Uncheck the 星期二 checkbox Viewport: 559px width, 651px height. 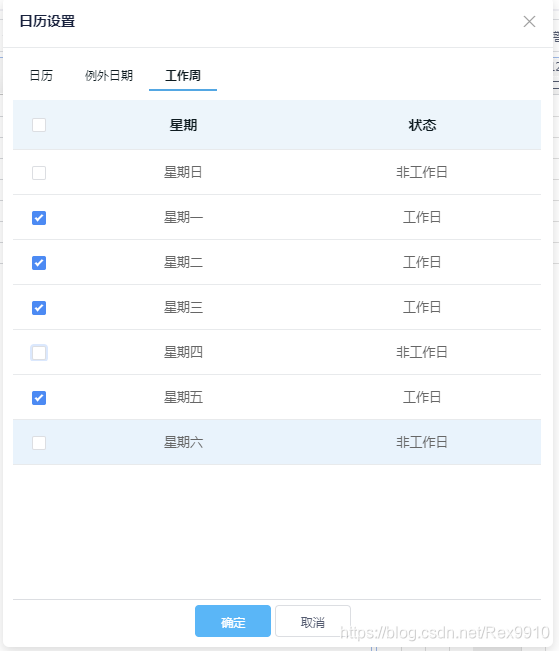[39, 263]
